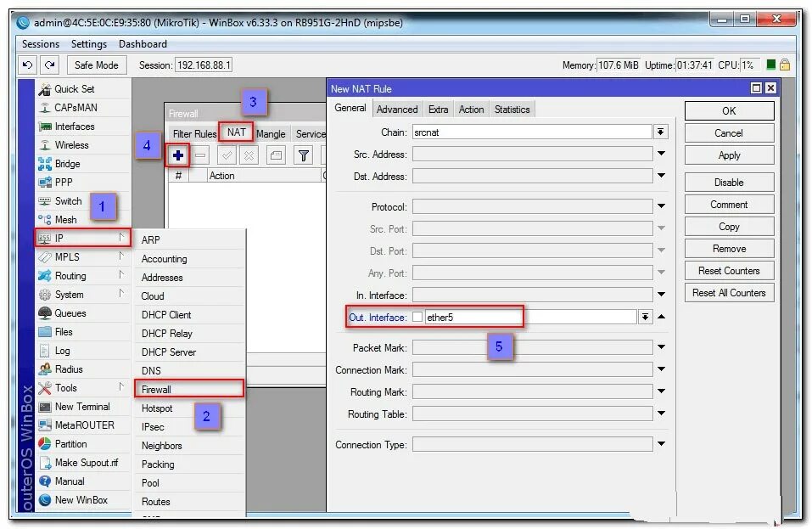This screenshot has height=529, width=812.
Task: Expand the In. Interface field arrow
Action: (x=661, y=295)
